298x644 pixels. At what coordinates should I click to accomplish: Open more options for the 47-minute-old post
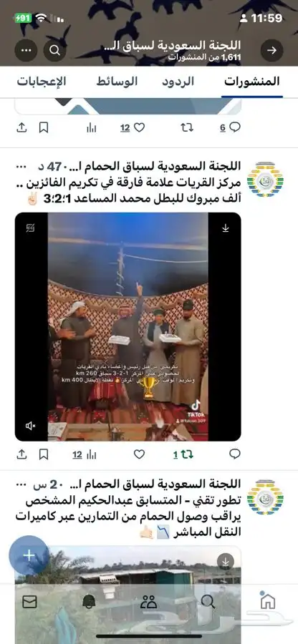[x=20, y=167]
